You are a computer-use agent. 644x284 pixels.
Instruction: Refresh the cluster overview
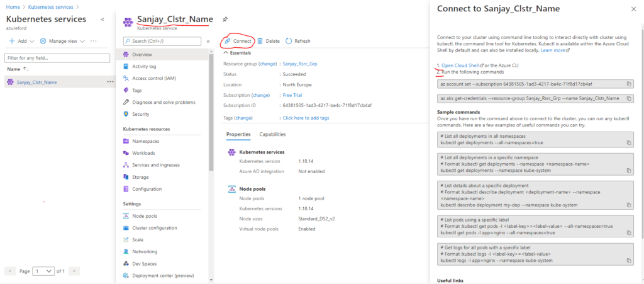(297, 41)
